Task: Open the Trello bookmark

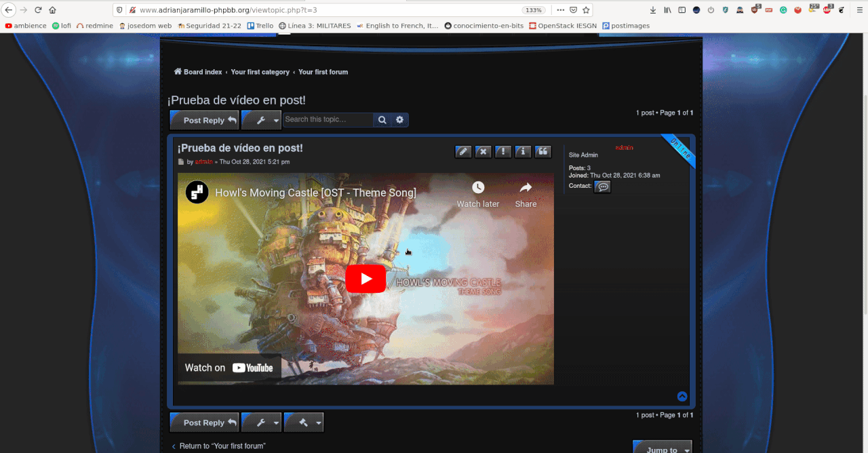Action: click(x=260, y=26)
